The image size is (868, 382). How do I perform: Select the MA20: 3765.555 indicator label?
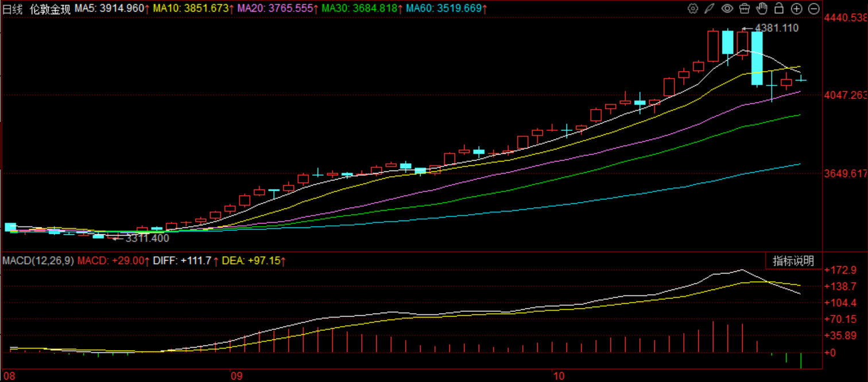[277, 9]
